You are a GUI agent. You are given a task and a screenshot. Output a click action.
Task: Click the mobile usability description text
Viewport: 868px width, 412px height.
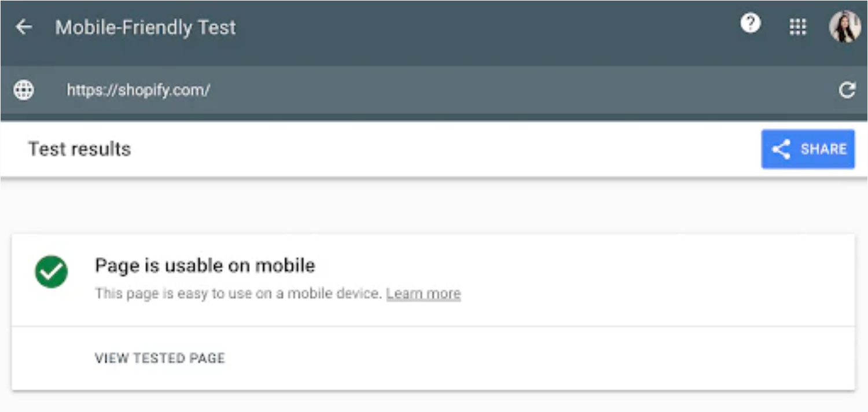pyautogui.click(x=231, y=293)
